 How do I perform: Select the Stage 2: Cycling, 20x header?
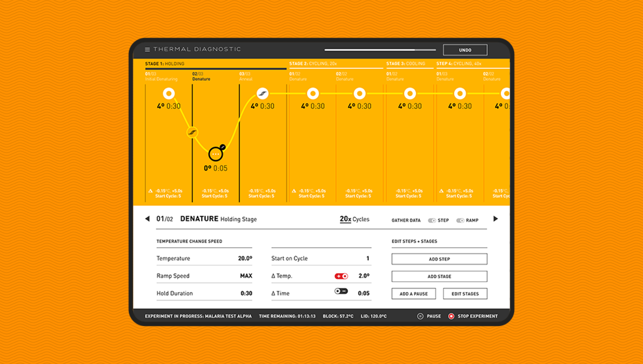click(313, 64)
